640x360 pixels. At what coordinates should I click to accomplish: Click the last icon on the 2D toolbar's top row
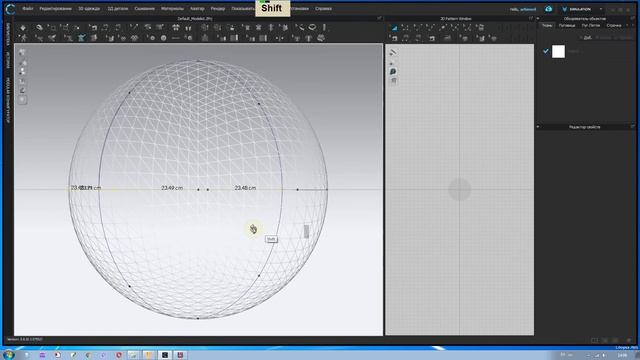(480, 28)
